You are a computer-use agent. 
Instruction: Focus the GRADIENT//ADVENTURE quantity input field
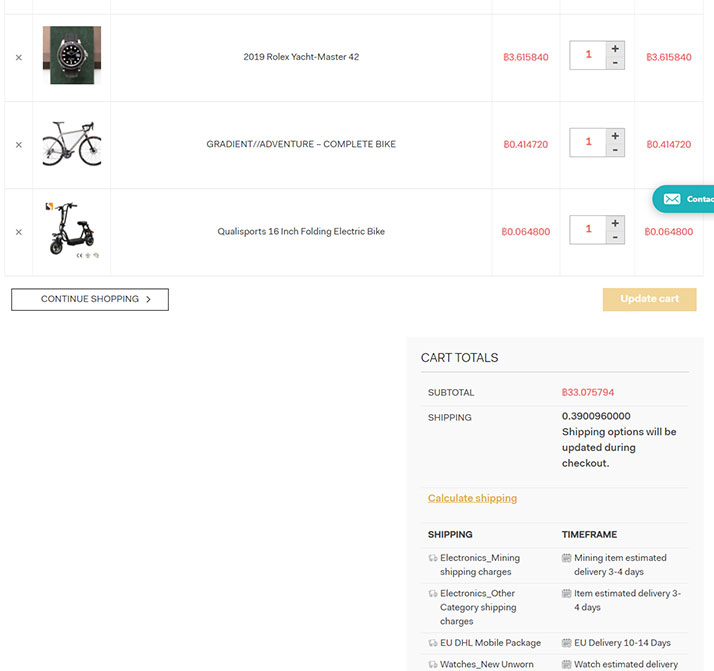click(x=588, y=142)
